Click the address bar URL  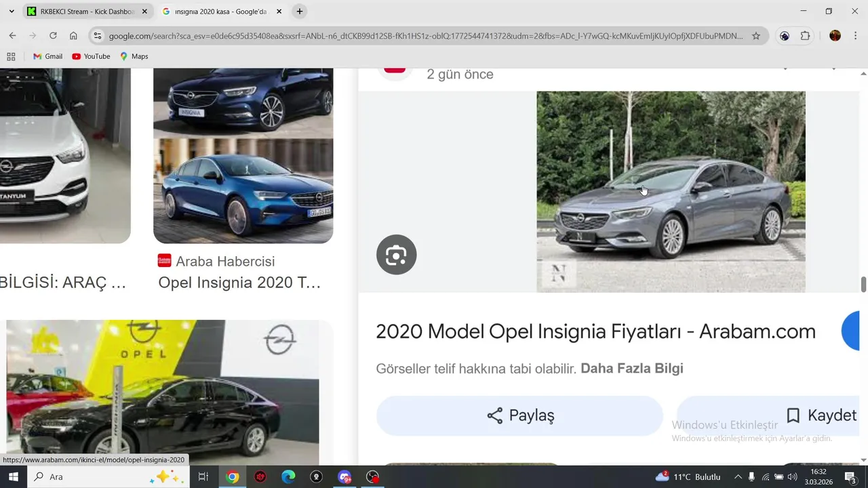pos(426,36)
